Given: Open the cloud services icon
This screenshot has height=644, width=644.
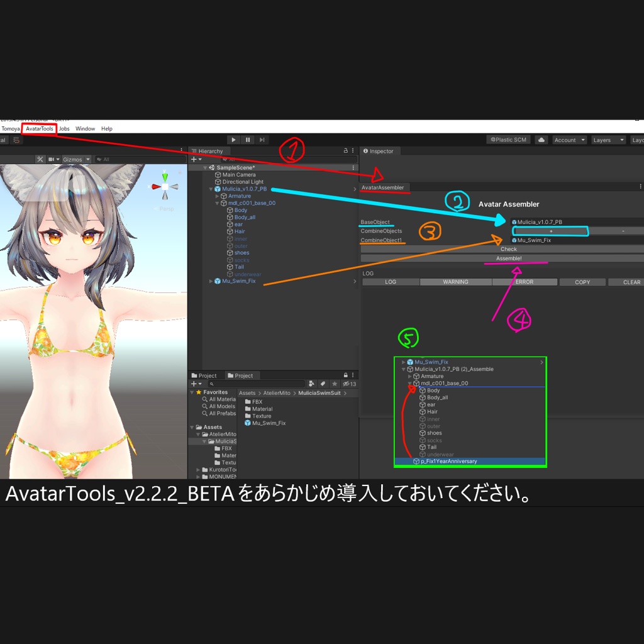Looking at the screenshot, I should [x=541, y=140].
